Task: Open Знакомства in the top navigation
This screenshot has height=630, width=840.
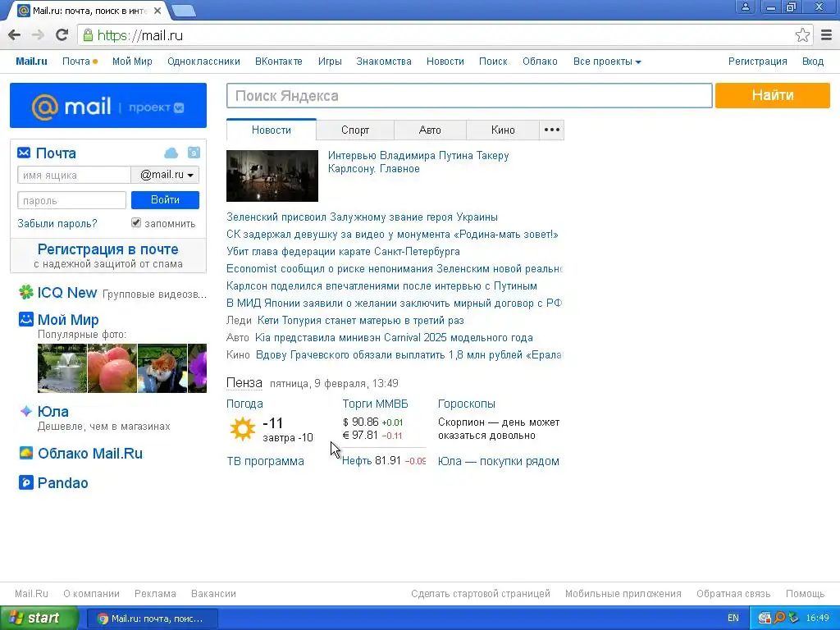Action: coord(384,62)
